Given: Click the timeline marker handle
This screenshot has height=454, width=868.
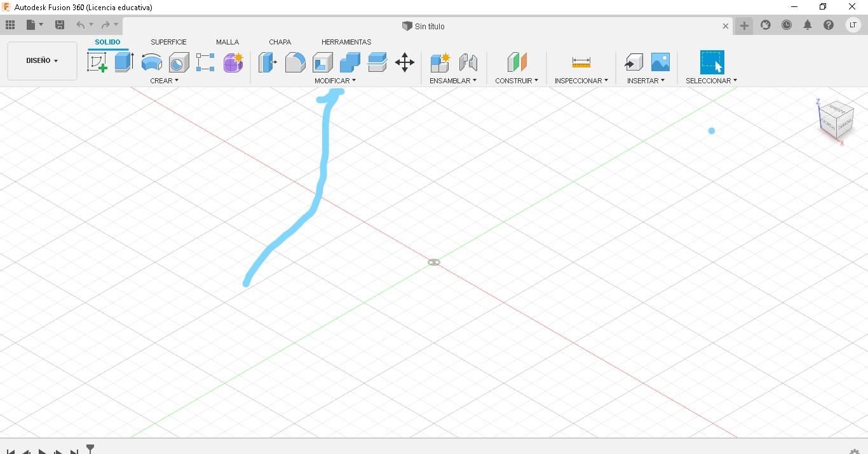Looking at the screenshot, I should 90,449.
